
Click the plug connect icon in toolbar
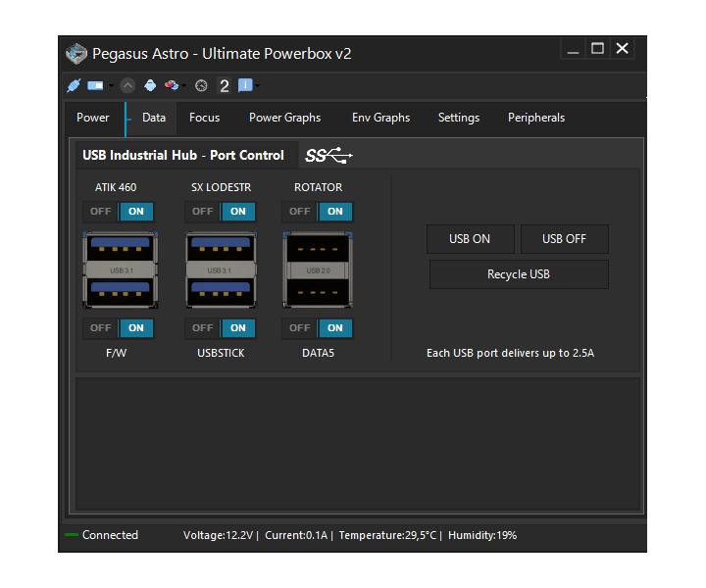74,85
